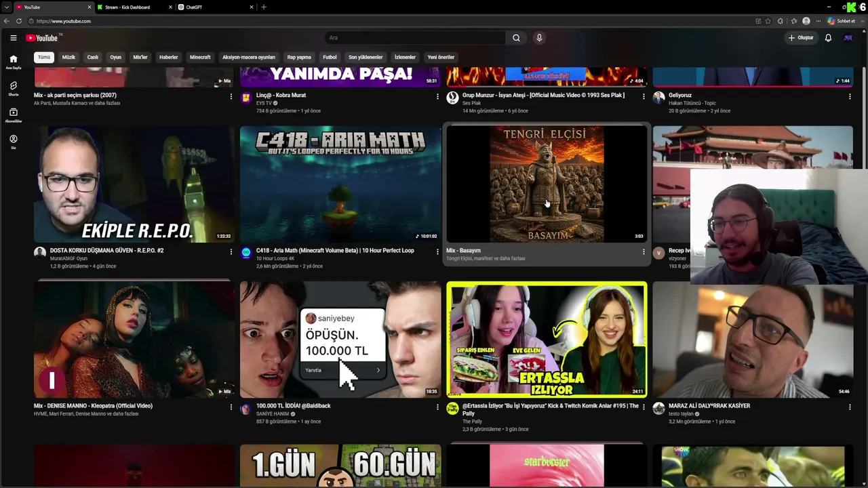
Task: Open Shorts from the sidebar
Action: [13, 88]
